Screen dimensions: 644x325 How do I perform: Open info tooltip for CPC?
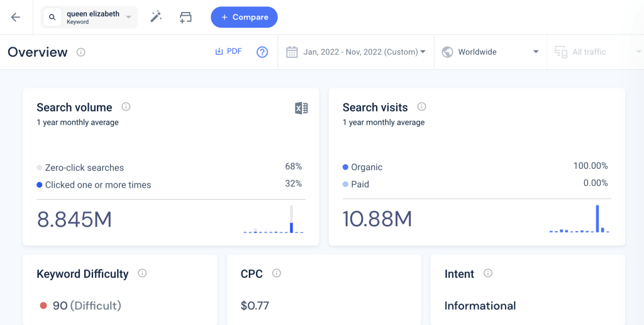[277, 273]
